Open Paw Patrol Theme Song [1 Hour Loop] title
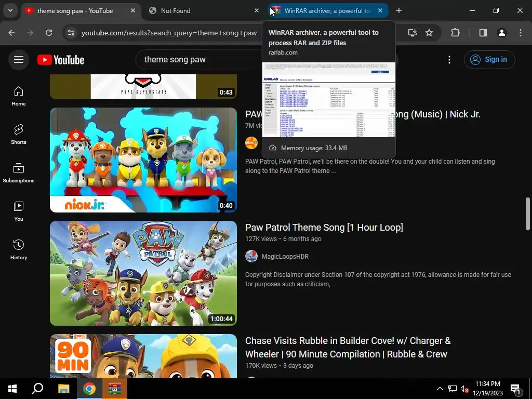 coord(324,228)
